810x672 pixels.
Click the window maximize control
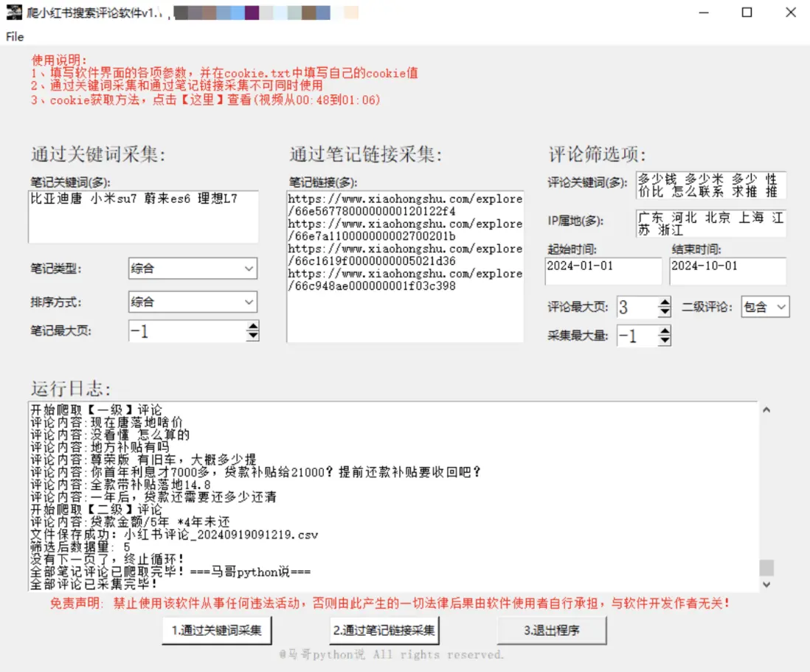(x=746, y=13)
